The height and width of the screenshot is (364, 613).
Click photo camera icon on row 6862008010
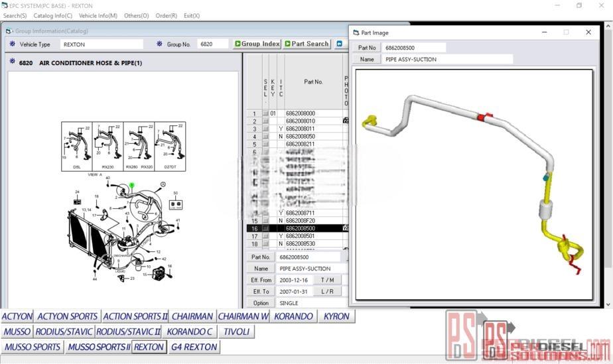(345, 121)
